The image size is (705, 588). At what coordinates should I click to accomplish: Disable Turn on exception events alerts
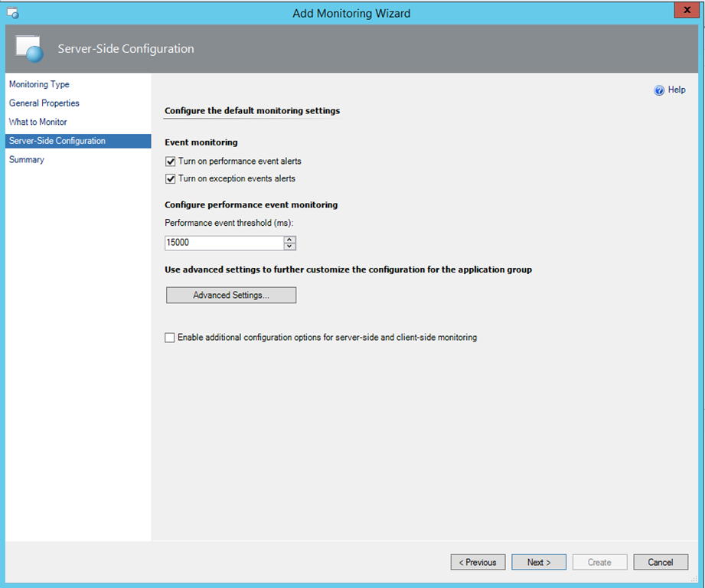click(170, 178)
